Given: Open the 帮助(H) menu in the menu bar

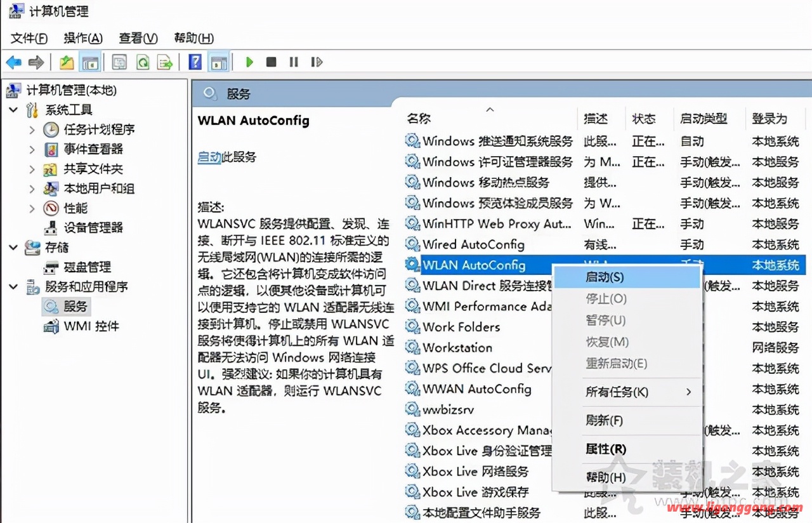Looking at the screenshot, I should [193, 38].
